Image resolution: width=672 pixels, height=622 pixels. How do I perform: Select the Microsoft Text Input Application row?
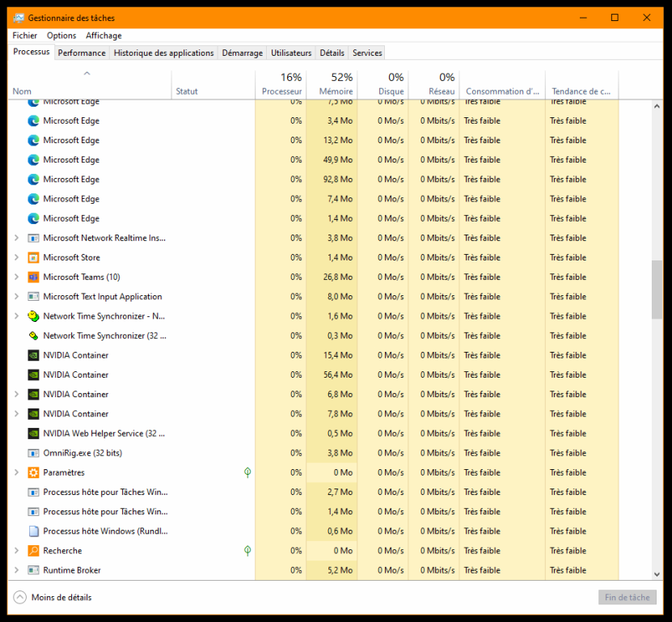click(102, 297)
